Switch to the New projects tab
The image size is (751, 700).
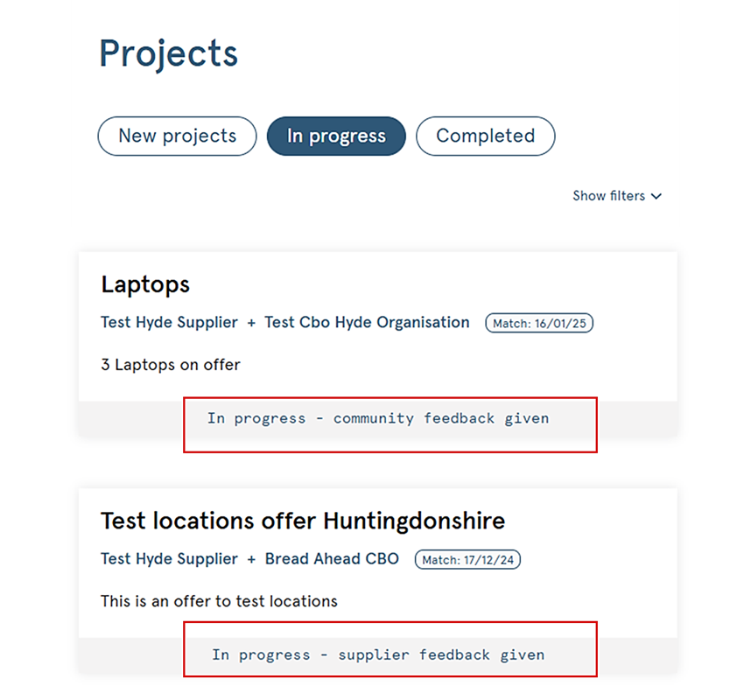177,136
